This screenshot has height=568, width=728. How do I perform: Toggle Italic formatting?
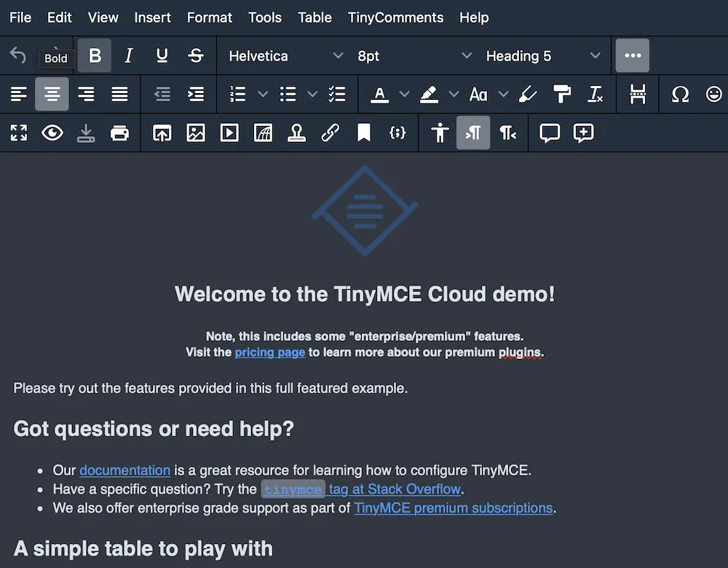point(129,55)
